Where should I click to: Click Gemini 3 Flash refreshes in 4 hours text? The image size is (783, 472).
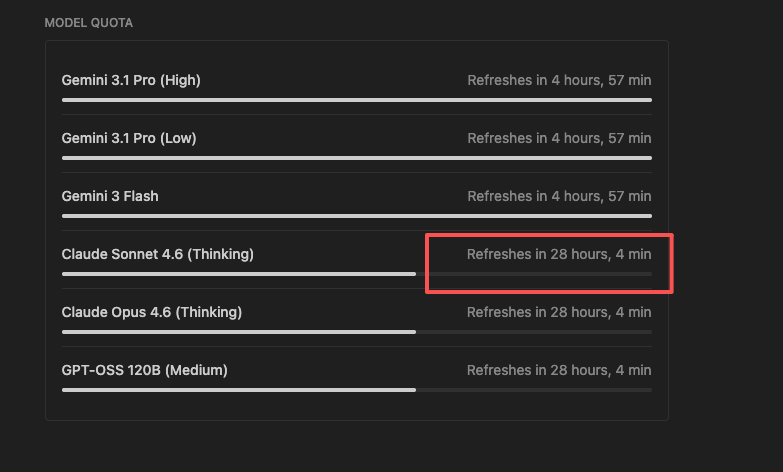[559, 196]
